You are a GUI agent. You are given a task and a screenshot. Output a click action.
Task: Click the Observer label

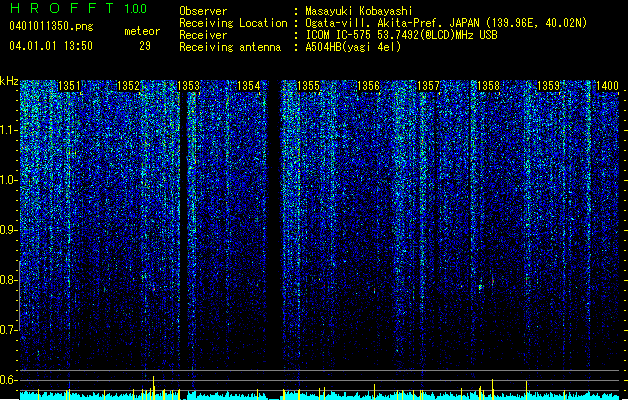pos(203,11)
